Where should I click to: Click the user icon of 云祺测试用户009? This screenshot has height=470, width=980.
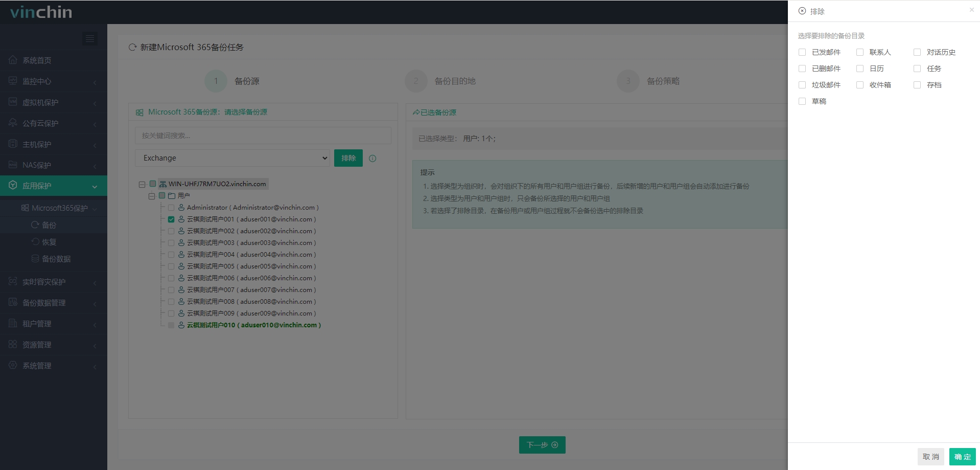(x=181, y=313)
